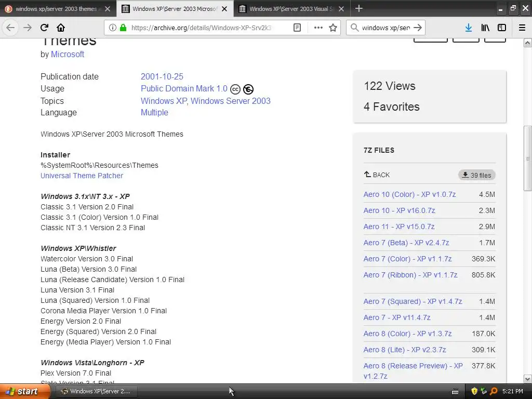The image size is (532, 399).
Task: Open the browser home page
Action: (x=61, y=28)
